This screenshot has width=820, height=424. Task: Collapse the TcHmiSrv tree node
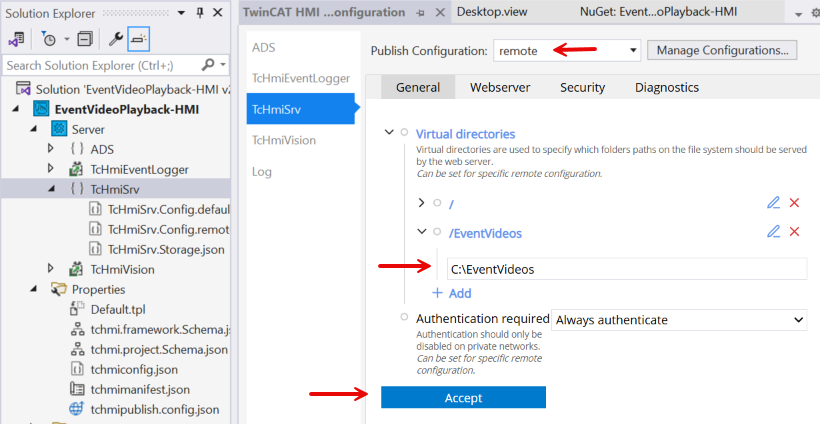tap(51, 188)
